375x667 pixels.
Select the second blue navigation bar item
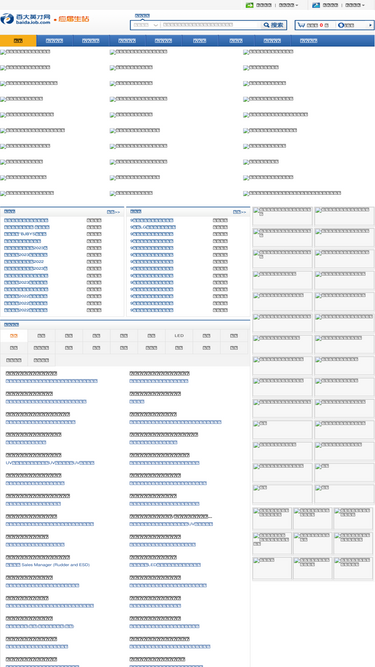[x=54, y=41]
